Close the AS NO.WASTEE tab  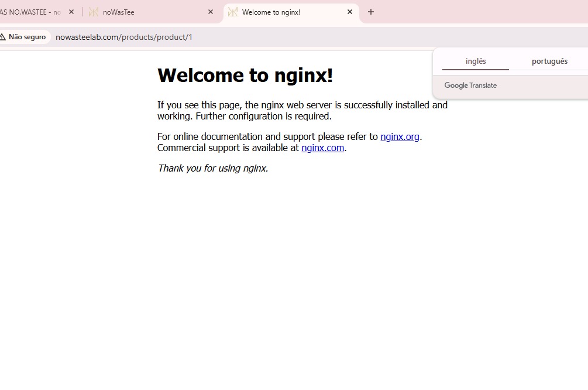click(x=71, y=12)
